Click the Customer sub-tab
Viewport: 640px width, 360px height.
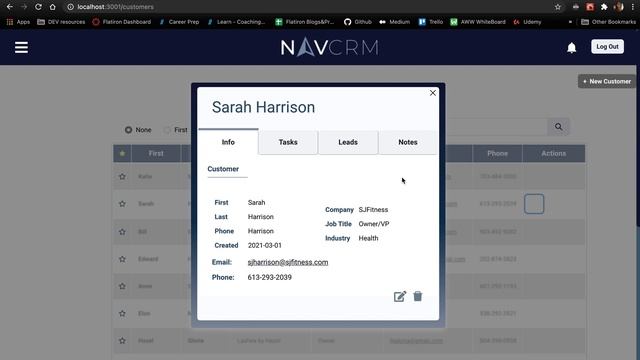pyautogui.click(x=223, y=169)
